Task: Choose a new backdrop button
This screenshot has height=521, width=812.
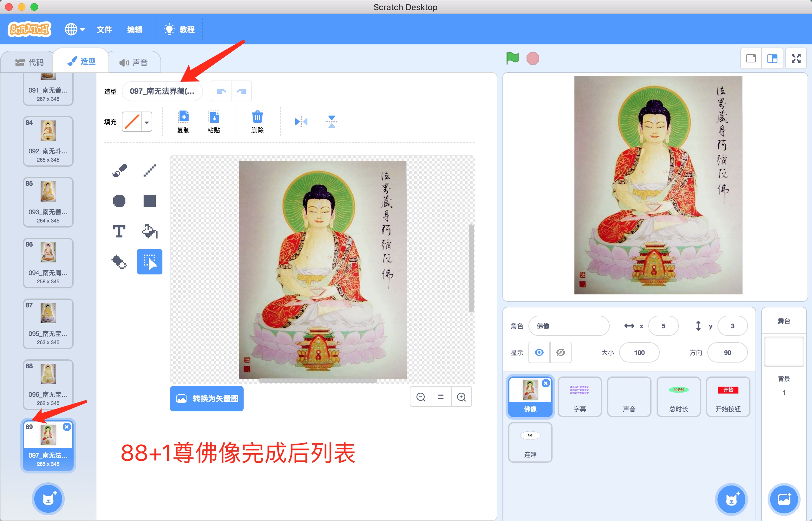Action: 784,499
